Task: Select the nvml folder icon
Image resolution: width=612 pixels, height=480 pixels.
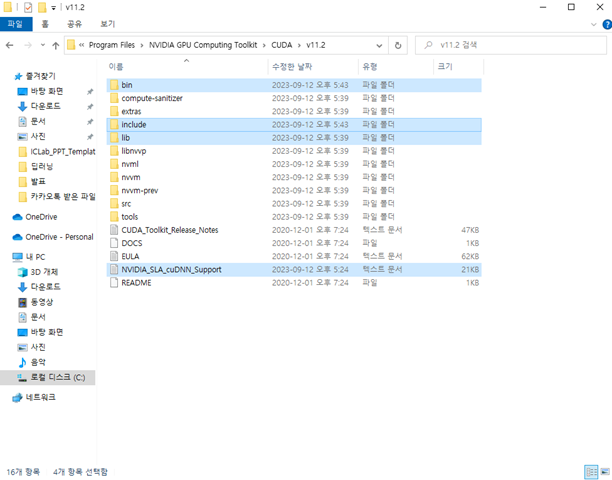Action: [x=114, y=164]
